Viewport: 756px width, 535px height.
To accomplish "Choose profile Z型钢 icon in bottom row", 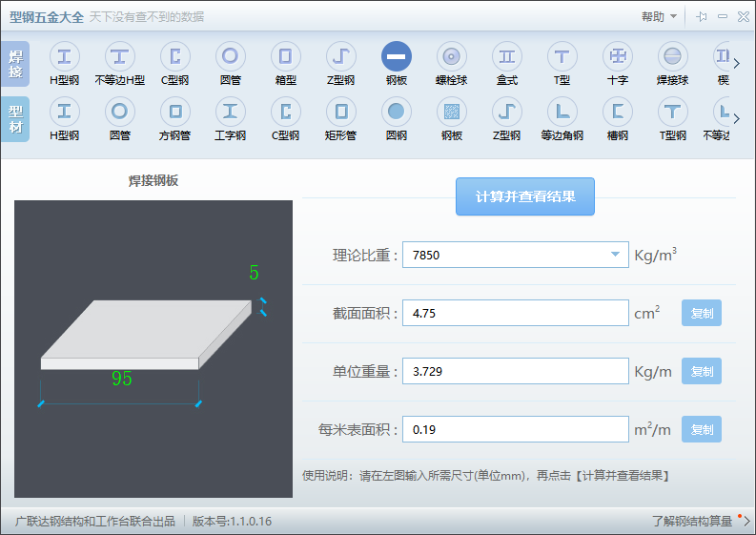I will (507, 112).
